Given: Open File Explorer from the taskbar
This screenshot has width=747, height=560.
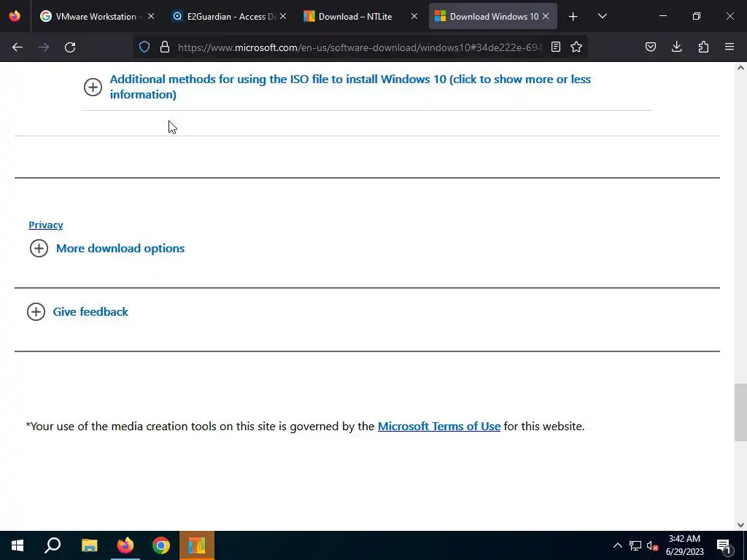Looking at the screenshot, I should (x=89, y=545).
